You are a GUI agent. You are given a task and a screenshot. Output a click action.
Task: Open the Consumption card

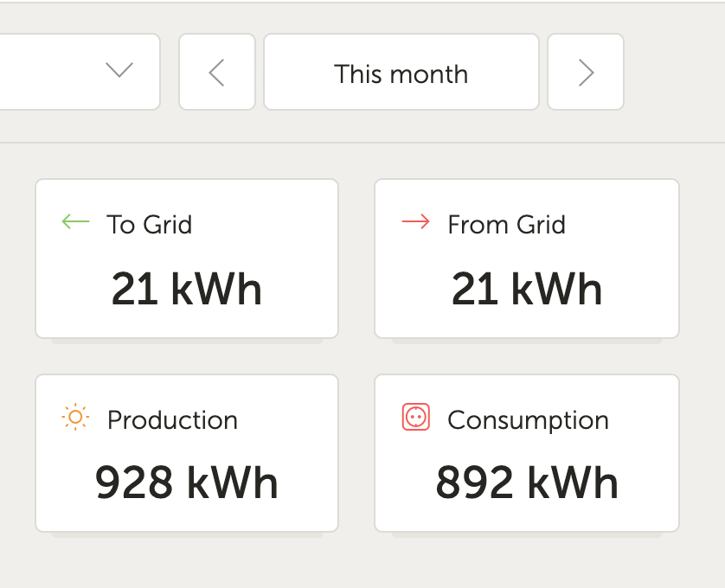pyautogui.click(x=527, y=453)
